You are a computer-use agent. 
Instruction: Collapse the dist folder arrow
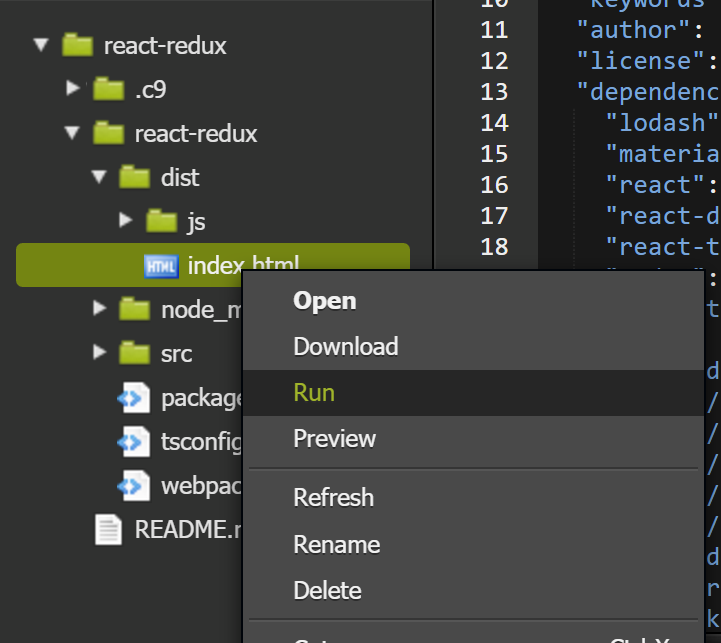click(99, 177)
